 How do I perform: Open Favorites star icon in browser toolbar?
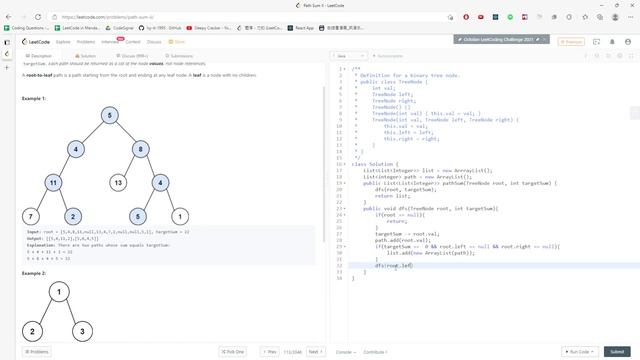tap(585, 17)
